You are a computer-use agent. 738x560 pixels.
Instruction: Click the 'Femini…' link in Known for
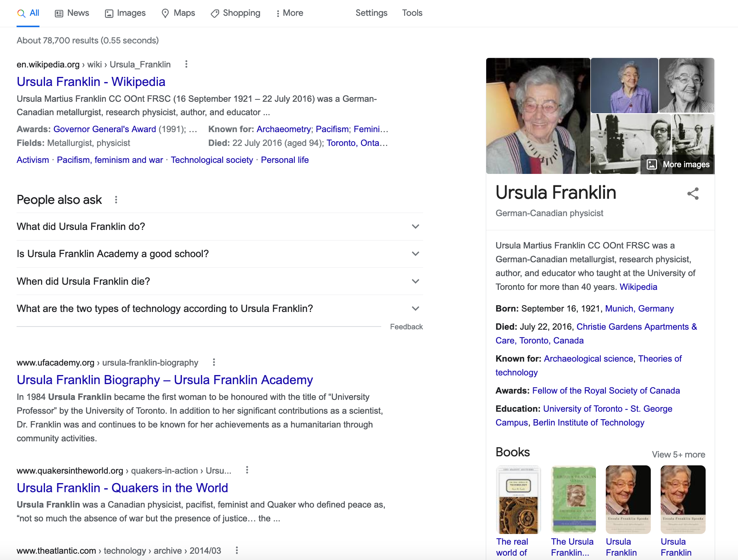pyautogui.click(x=371, y=129)
